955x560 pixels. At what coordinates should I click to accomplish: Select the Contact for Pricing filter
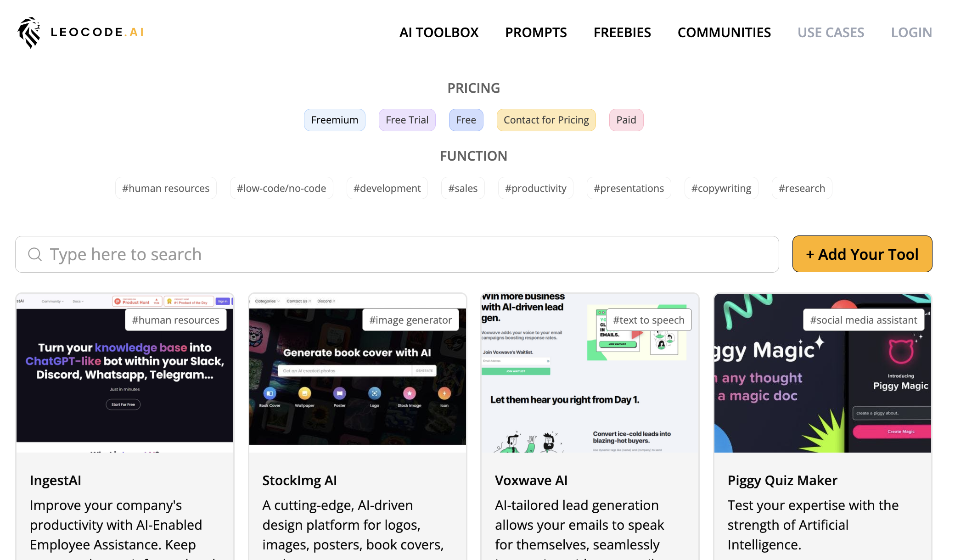point(546,120)
